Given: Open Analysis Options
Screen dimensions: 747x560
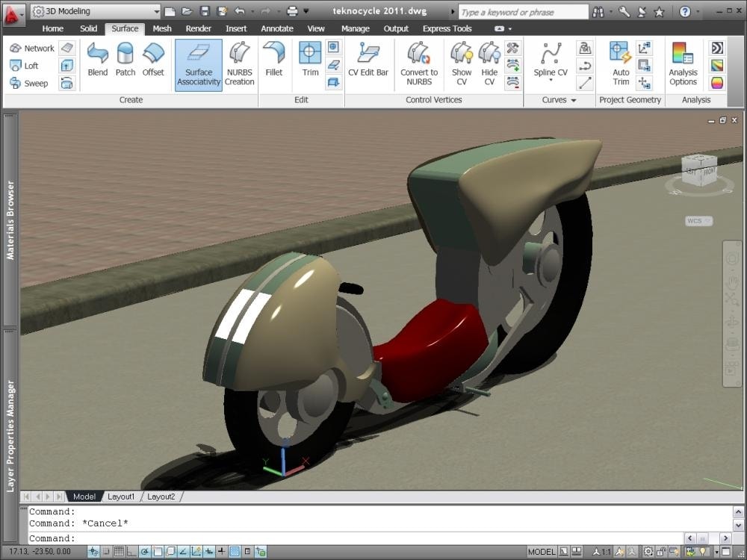Looking at the screenshot, I should click(682, 63).
